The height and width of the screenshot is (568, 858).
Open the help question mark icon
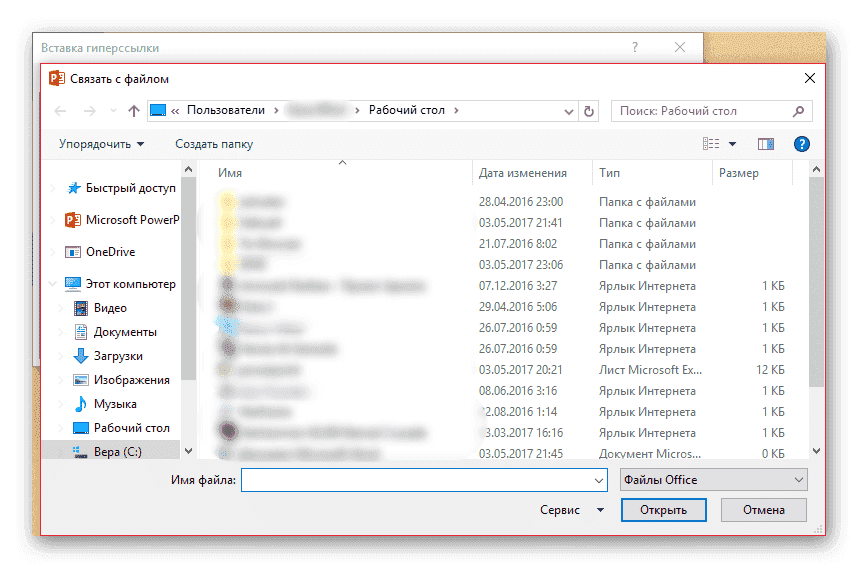pos(801,144)
